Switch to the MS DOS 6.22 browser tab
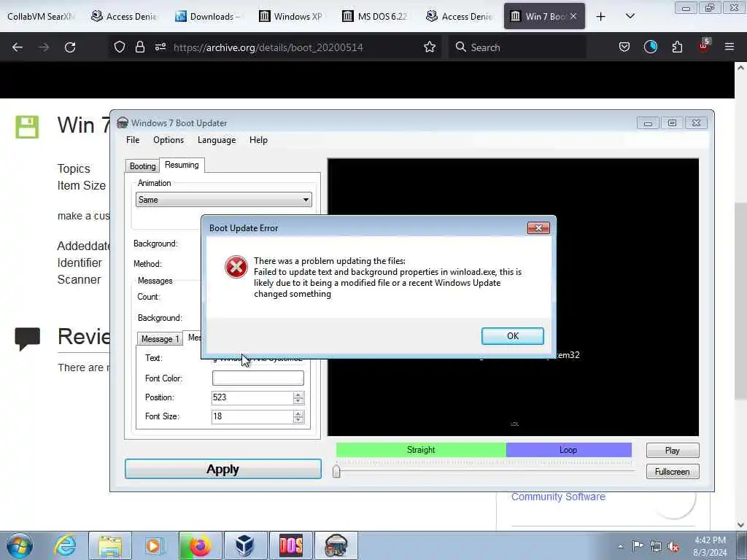The width and height of the screenshot is (747, 560). point(374,16)
